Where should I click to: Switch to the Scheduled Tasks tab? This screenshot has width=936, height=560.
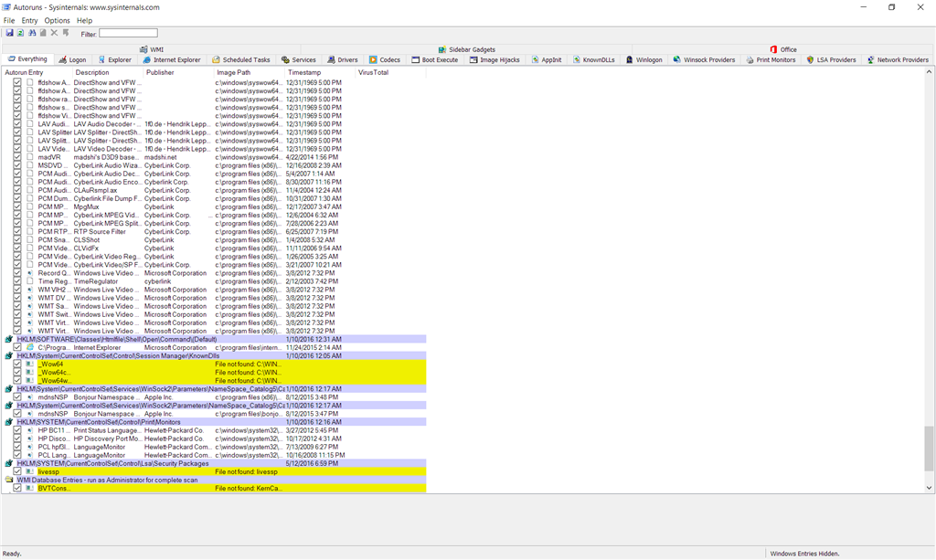pos(240,59)
